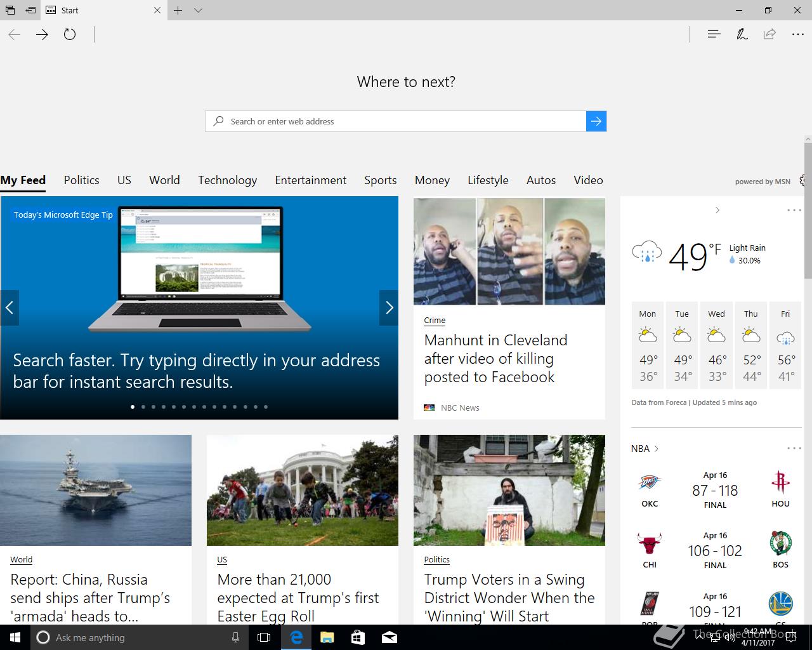This screenshot has width=812, height=650.
Task: Click the Politics category label on article
Action: [x=436, y=560]
